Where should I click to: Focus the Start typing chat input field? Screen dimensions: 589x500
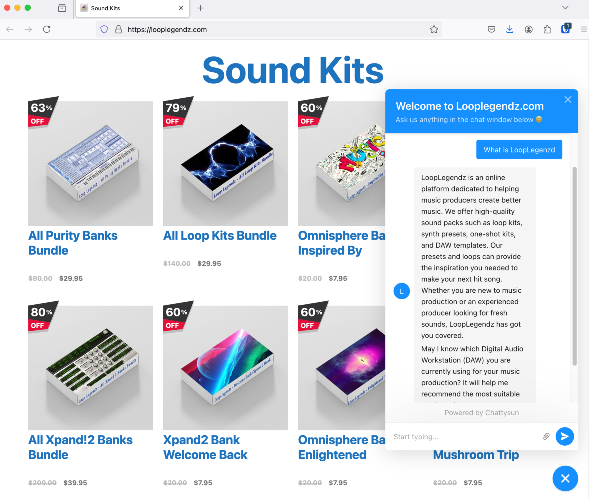click(x=465, y=437)
